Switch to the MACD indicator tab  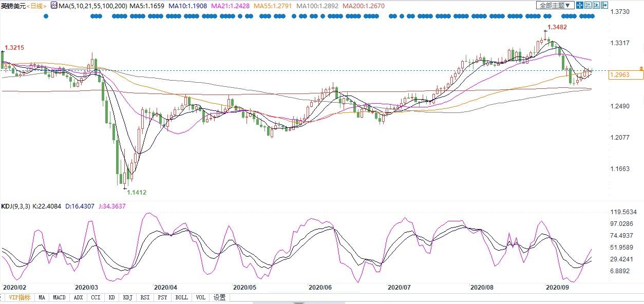pyautogui.click(x=59, y=297)
